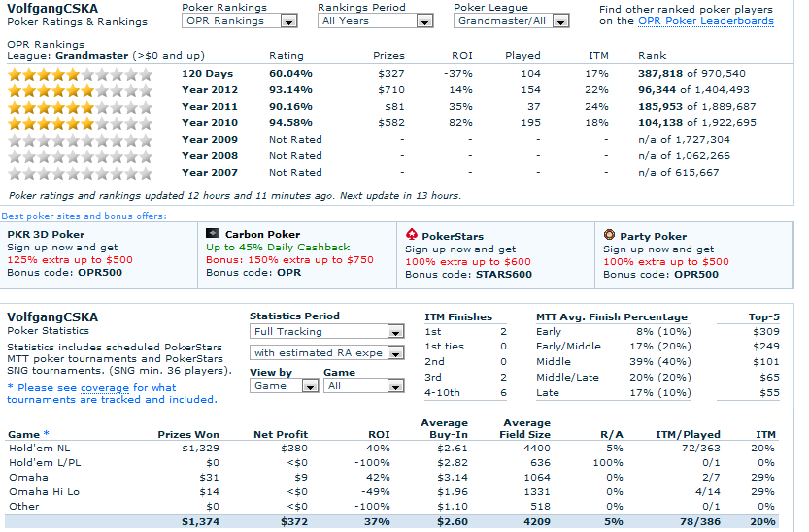Open the View by dropdown showing Game
The image size is (809, 532).
pyautogui.click(x=284, y=386)
